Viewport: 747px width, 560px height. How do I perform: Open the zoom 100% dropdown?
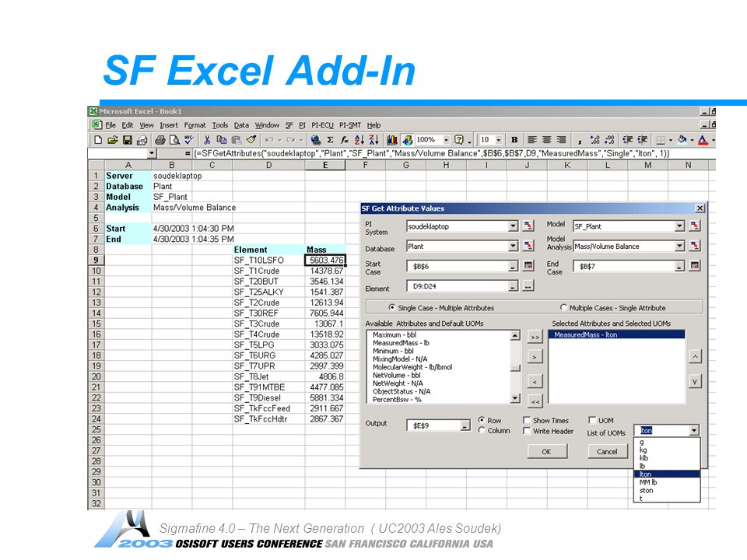[x=447, y=139]
